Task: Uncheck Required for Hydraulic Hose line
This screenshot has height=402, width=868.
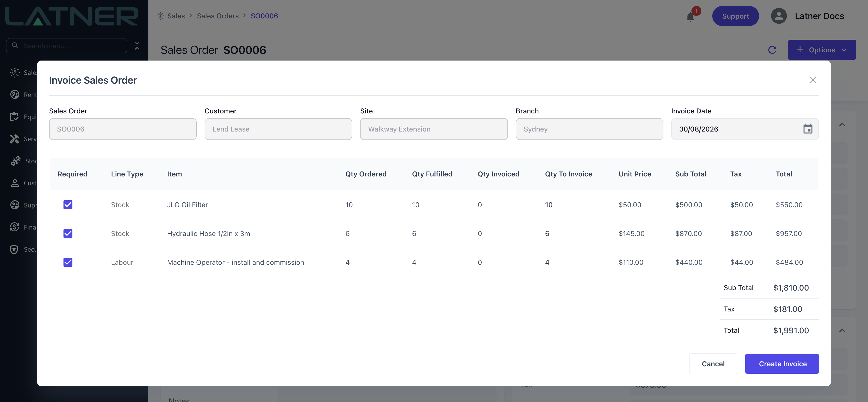Action: (68, 233)
